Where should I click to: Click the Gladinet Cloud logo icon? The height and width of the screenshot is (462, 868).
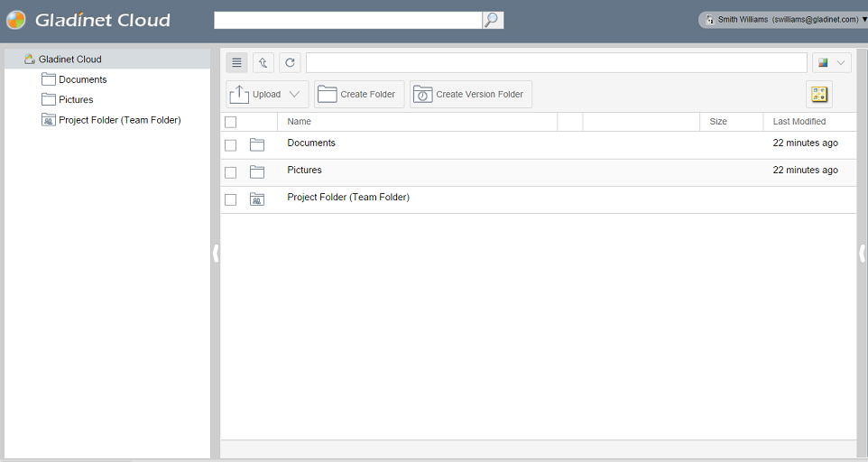coord(16,20)
